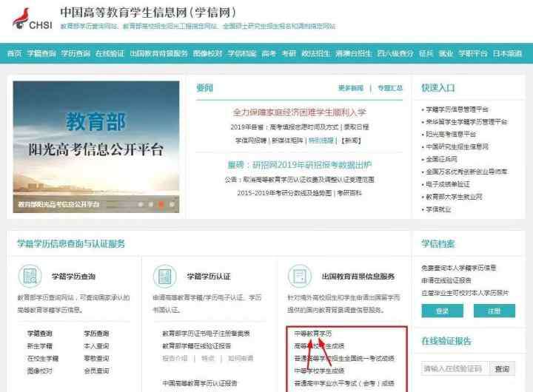Open quick link 中国研究生招生信息网
Viewport: 533px width, 392px height.
point(457,146)
